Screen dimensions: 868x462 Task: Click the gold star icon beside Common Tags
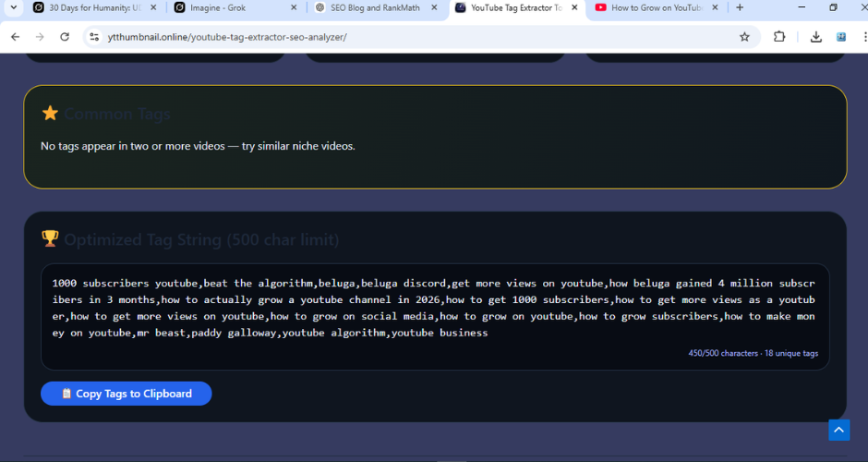[x=50, y=113]
